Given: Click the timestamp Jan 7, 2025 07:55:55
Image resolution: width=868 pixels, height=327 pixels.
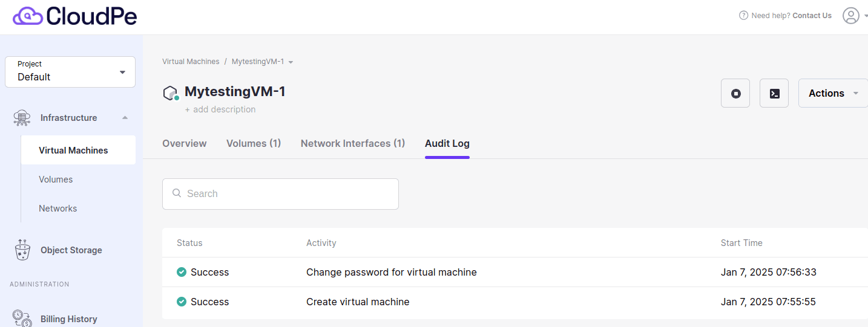Looking at the screenshot, I should tap(769, 302).
